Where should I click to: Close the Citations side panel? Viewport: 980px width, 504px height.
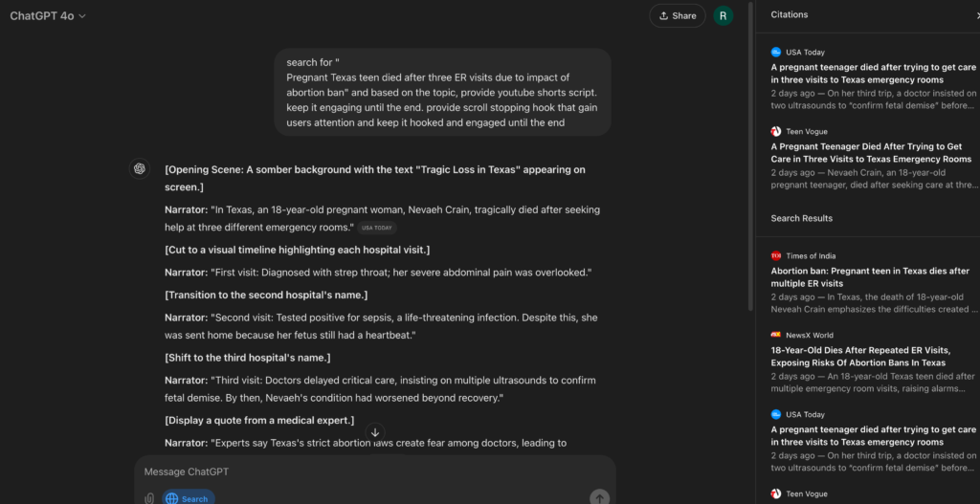tap(976, 15)
